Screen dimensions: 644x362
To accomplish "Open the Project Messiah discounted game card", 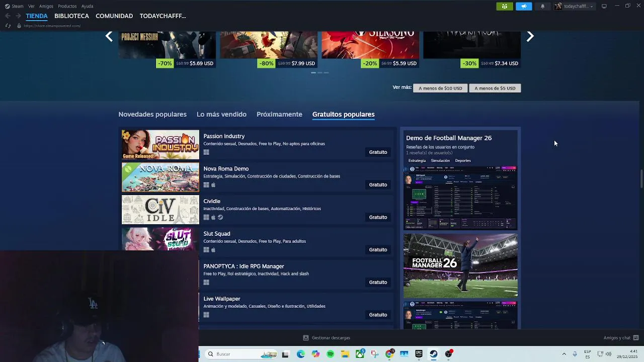I will point(167,49).
